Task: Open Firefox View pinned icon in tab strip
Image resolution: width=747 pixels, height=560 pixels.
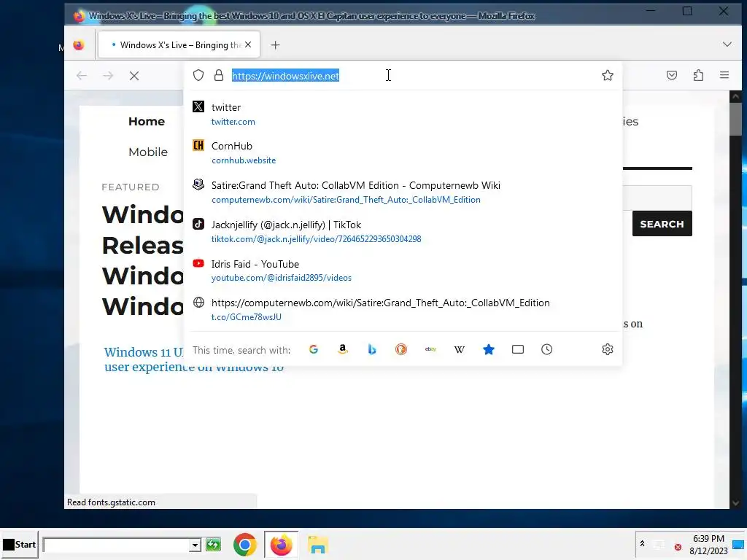Action: [79, 45]
